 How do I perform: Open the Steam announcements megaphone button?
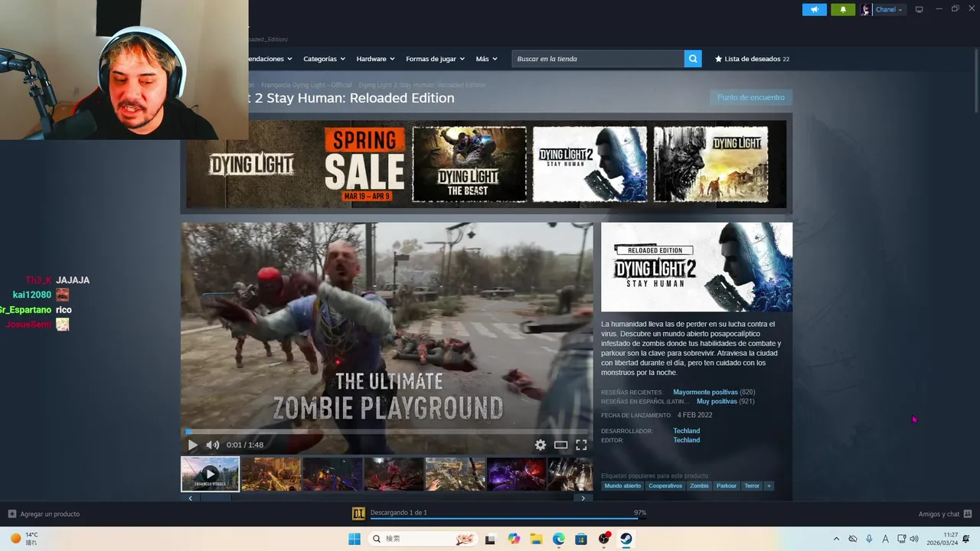(815, 9)
